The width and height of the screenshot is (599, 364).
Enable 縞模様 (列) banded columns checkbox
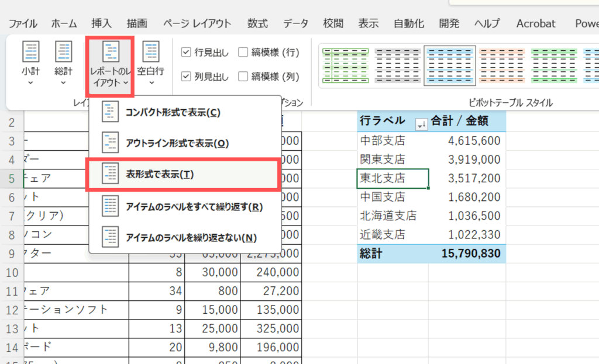pos(243,76)
